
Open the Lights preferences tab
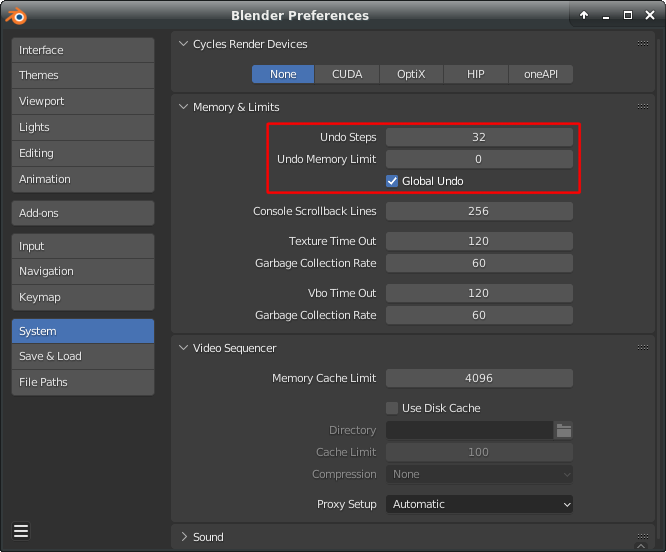83,127
